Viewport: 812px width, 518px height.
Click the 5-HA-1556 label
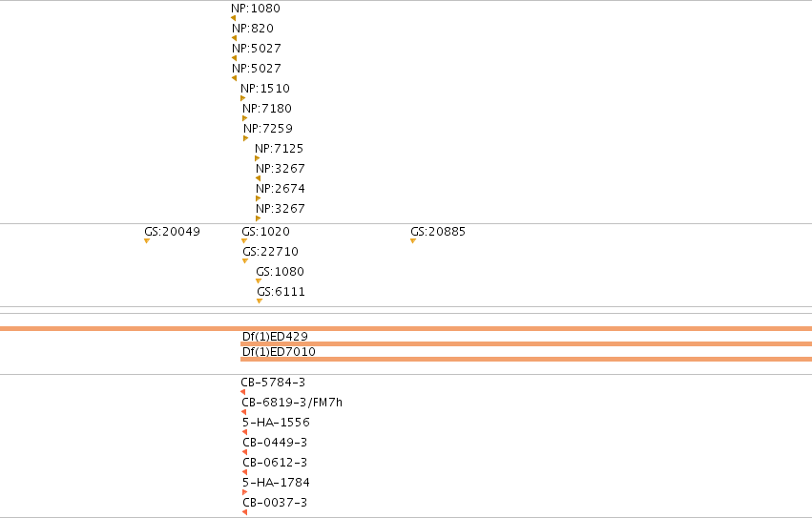(276, 423)
